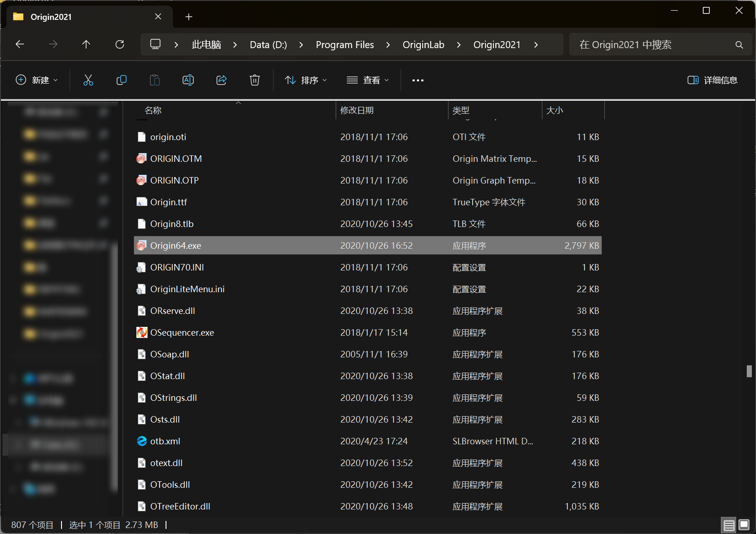This screenshot has width=756, height=534.
Task: Click the Cut scissors icon
Action: (x=88, y=80)
